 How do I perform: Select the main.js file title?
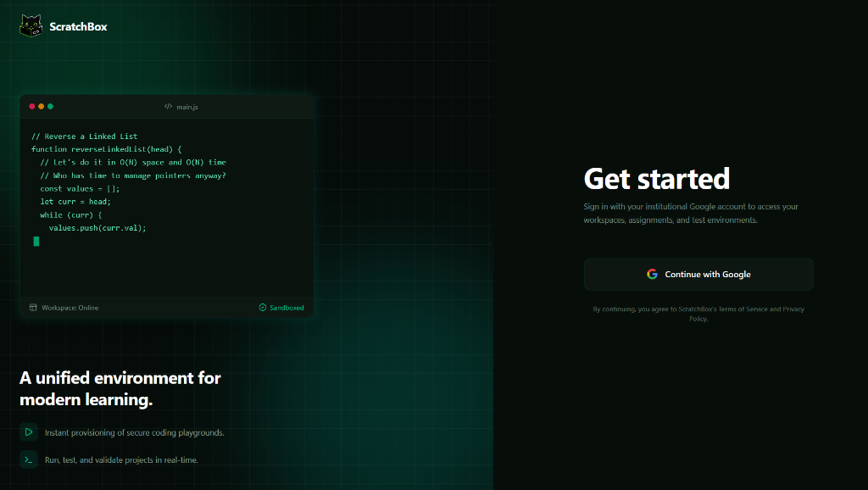point(187,107)
